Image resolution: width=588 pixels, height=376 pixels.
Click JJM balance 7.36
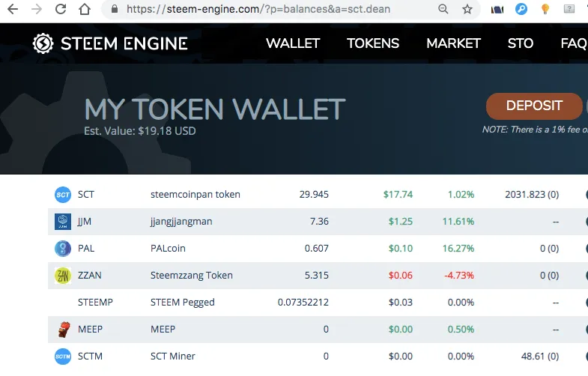coord(319,222)
